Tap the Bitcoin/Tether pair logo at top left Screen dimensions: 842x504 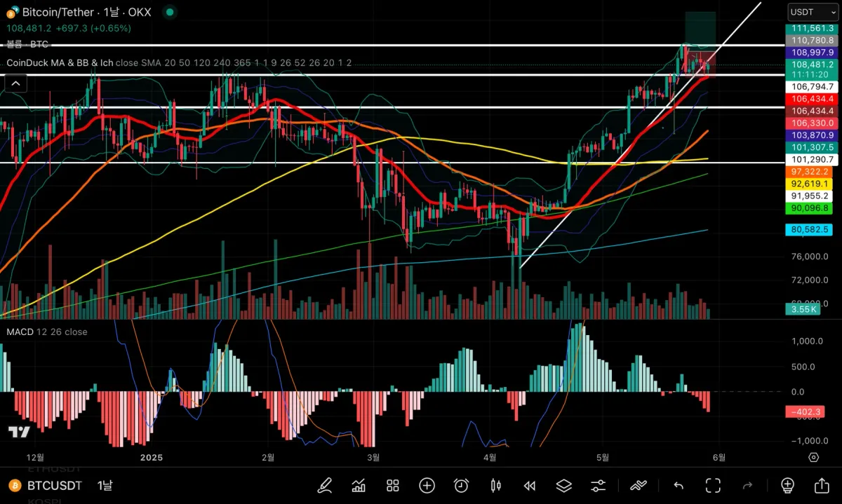point(12,13)
